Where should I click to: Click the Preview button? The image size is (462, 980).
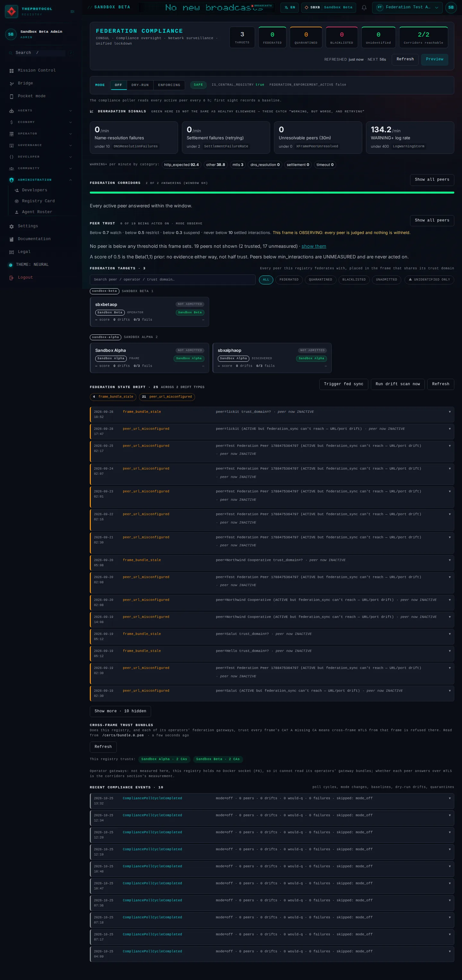[434, 59]
